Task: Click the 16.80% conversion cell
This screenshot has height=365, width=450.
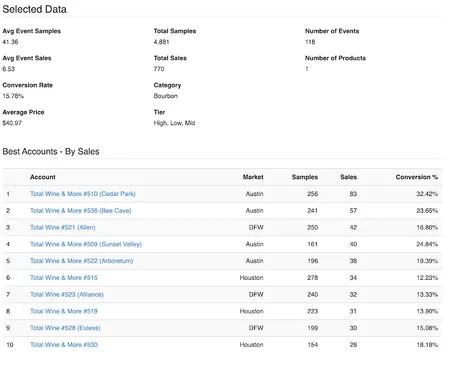Action: (x=427, y=227)
